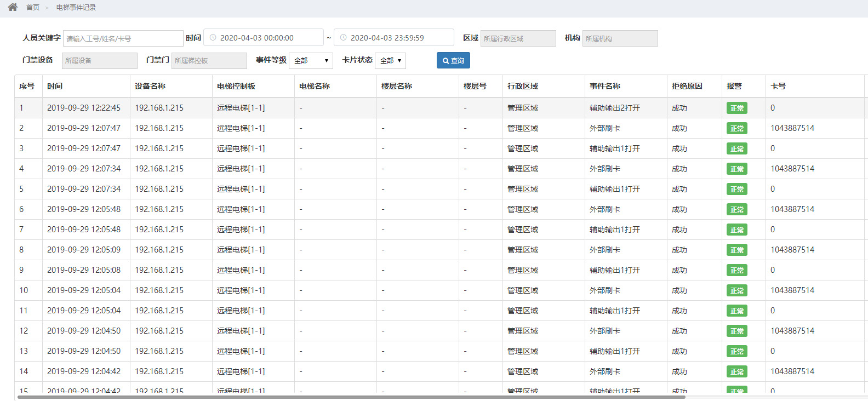Screen dimensions: 868x401
Task: Click the 正常 alarm badge in row 14
Action: tap(736, 372)
